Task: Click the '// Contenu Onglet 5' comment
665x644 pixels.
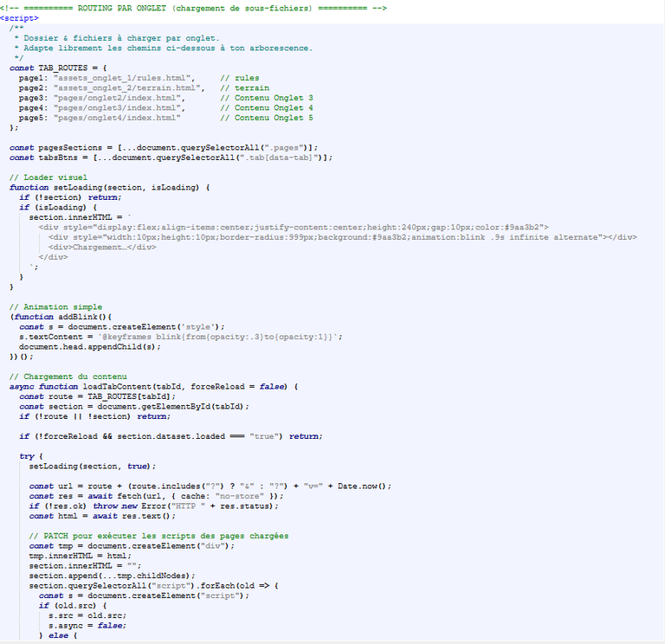Action: click(267, 118)
